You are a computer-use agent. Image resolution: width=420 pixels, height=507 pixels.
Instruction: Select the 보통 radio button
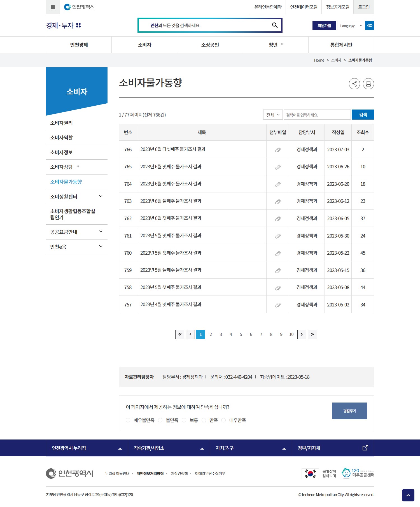pyautogui.click(x=184, y=420)
